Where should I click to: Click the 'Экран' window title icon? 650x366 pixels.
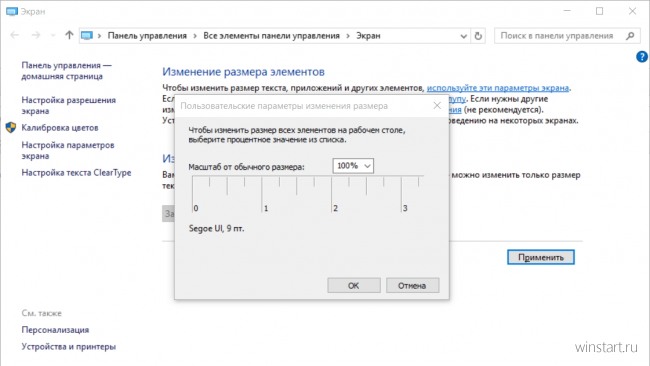tap(12, 11)
